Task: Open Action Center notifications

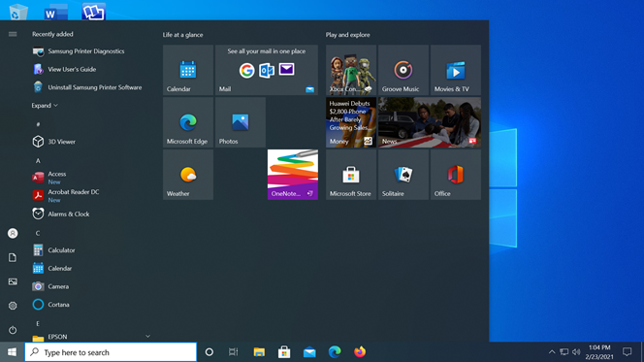Action: tap(627, 352)
